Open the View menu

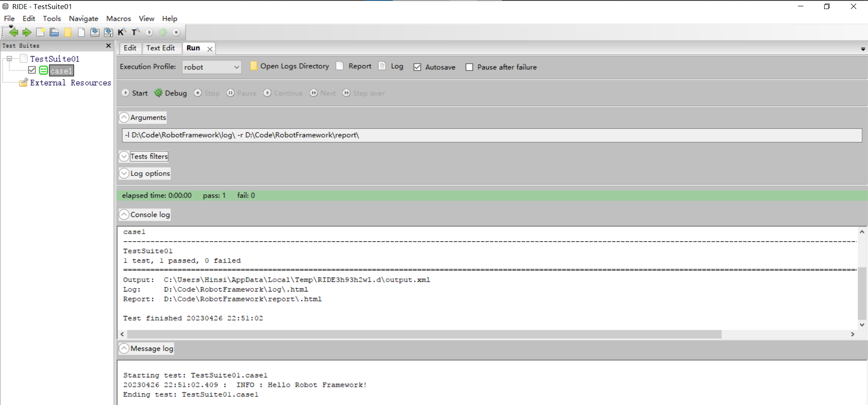(146, 19)
